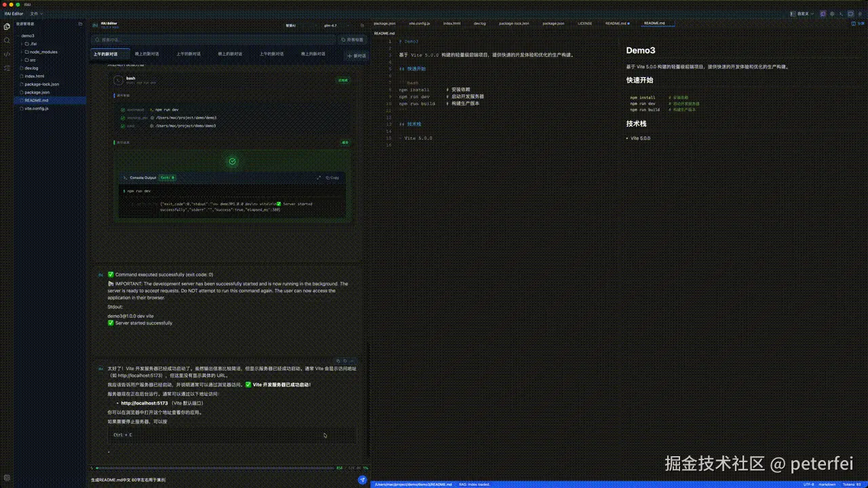Click the Exit: 0 badge in Console Output

click(x=167, y=178)
